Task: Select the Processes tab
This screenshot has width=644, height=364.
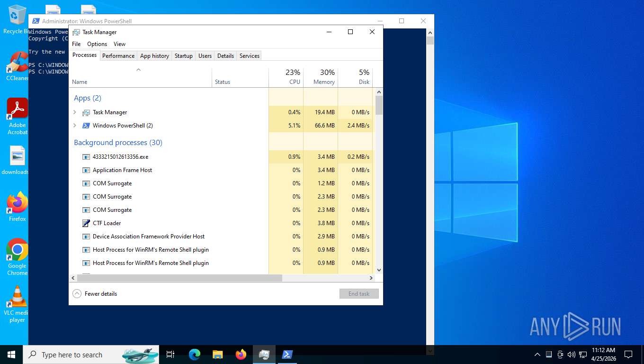Action: [85, 55]
